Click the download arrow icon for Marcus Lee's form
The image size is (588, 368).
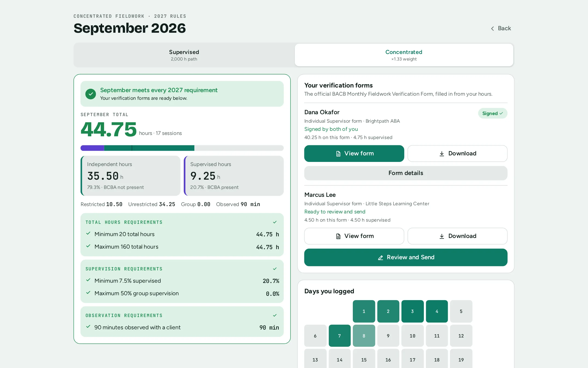(x=442, y=236)
